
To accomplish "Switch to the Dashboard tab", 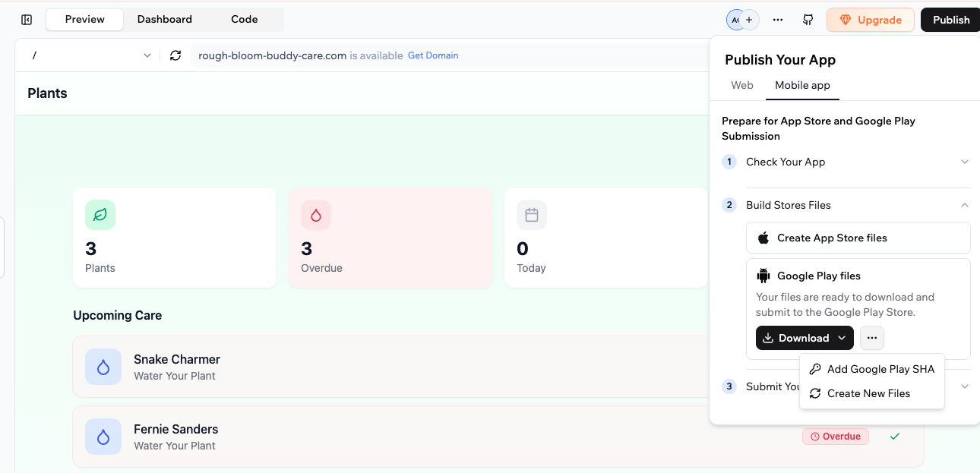I will tap(164, 20).
